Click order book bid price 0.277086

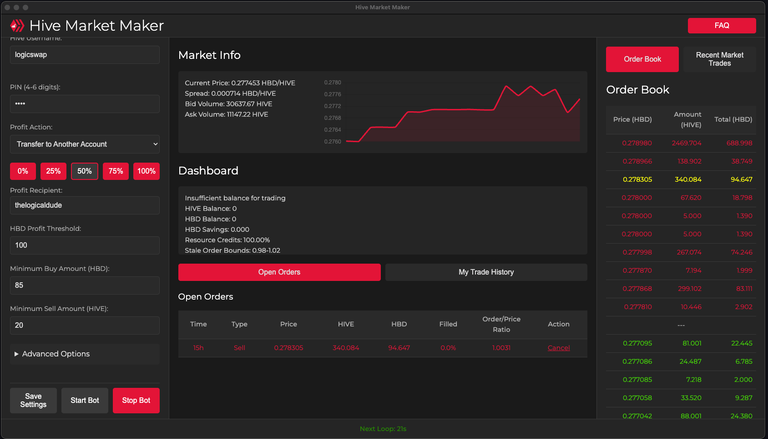pyautogui.click(x=637, y=362)
